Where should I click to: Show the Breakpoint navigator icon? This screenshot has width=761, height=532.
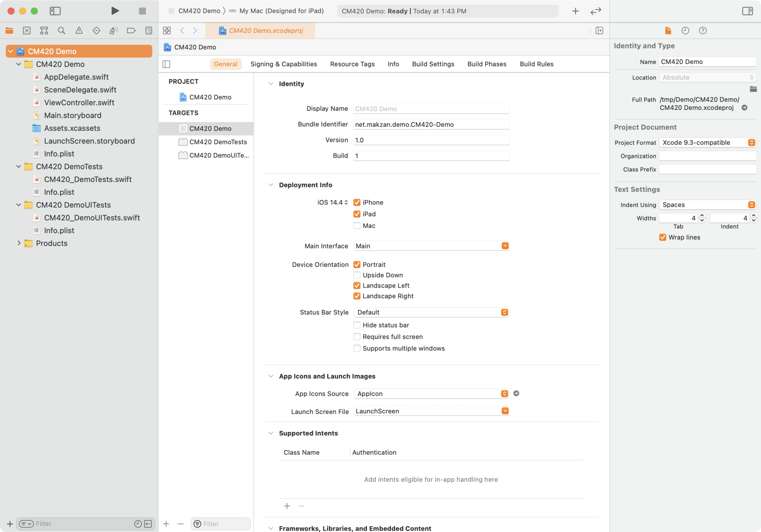pos(131,31)
